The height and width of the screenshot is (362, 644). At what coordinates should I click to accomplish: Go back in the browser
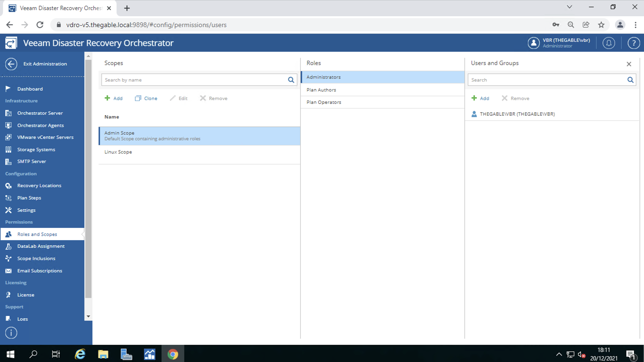pos(9,25)
